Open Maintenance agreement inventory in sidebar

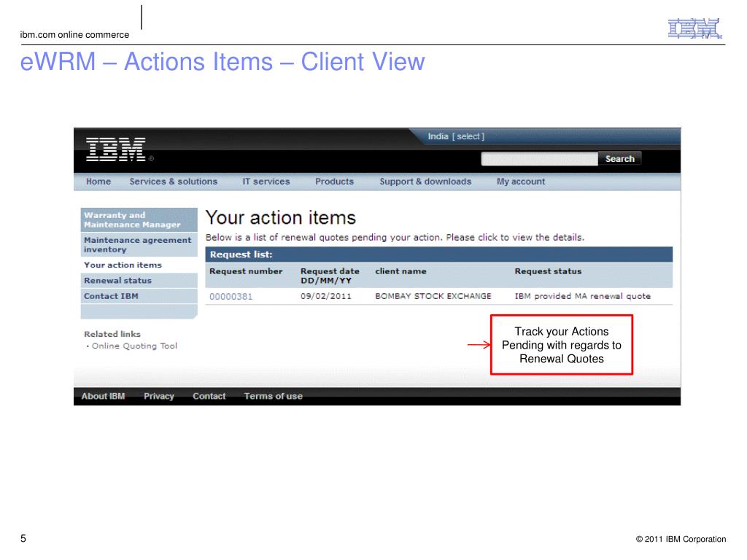139,245
